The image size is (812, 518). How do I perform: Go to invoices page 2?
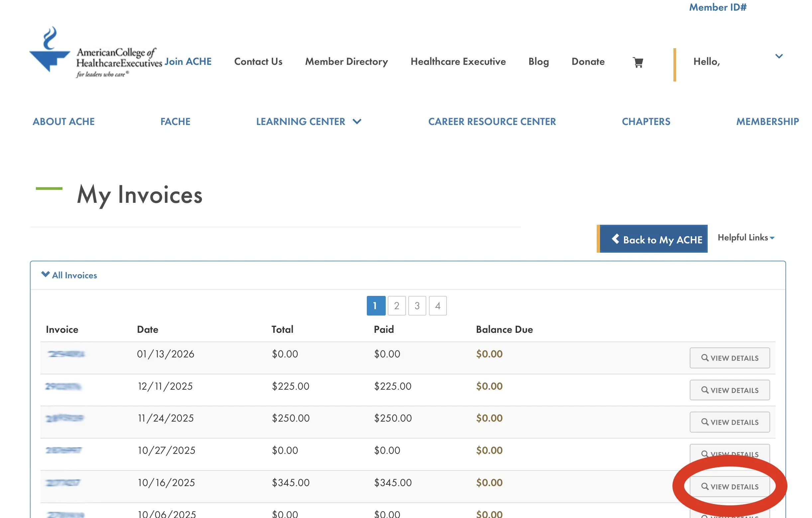click(397, 306)
